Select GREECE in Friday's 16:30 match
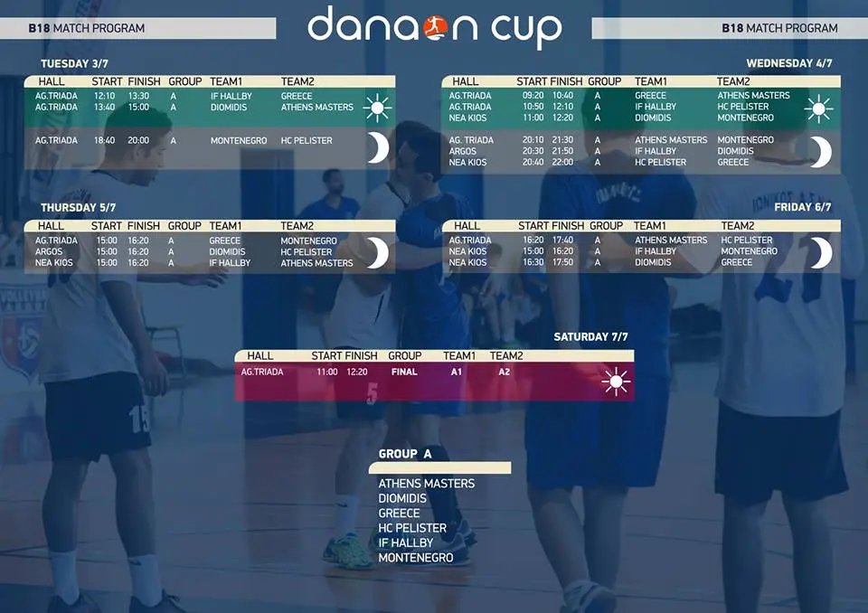Screen dimensions: 868x613 coord(736,262)
